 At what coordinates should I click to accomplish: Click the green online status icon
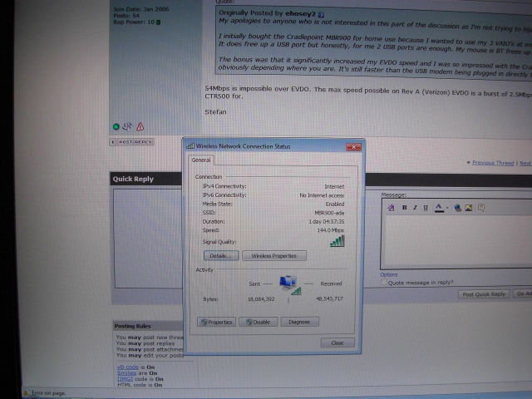(116, 127)
